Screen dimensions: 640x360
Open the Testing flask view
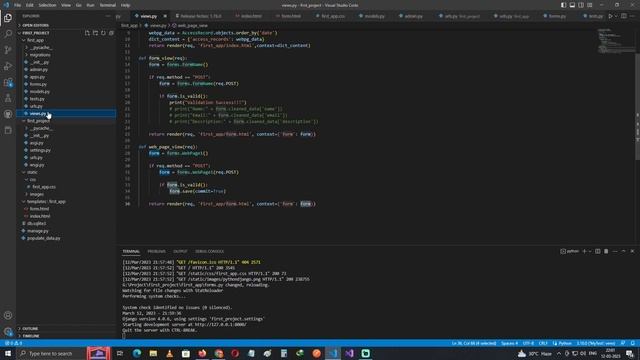pos(8,98)
